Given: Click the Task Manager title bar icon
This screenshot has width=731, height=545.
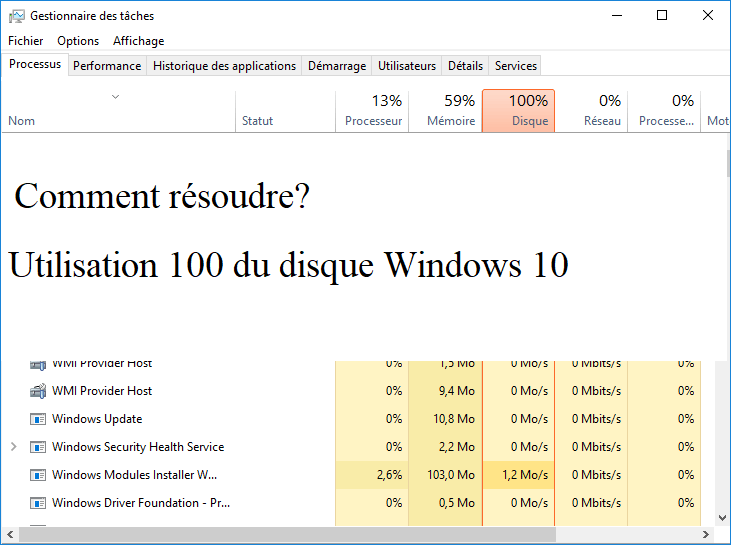Looking at the screenshot, I should (x=16, y=16).
